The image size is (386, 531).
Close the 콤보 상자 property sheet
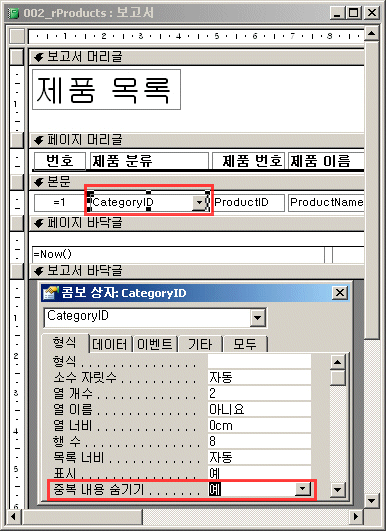coord(340,293)
